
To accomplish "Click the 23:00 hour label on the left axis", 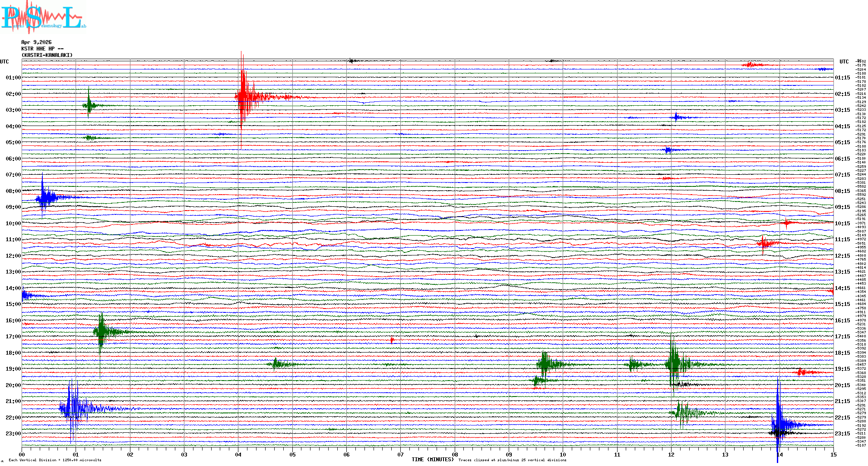I will pyautogui.click(x=13, y=434).
